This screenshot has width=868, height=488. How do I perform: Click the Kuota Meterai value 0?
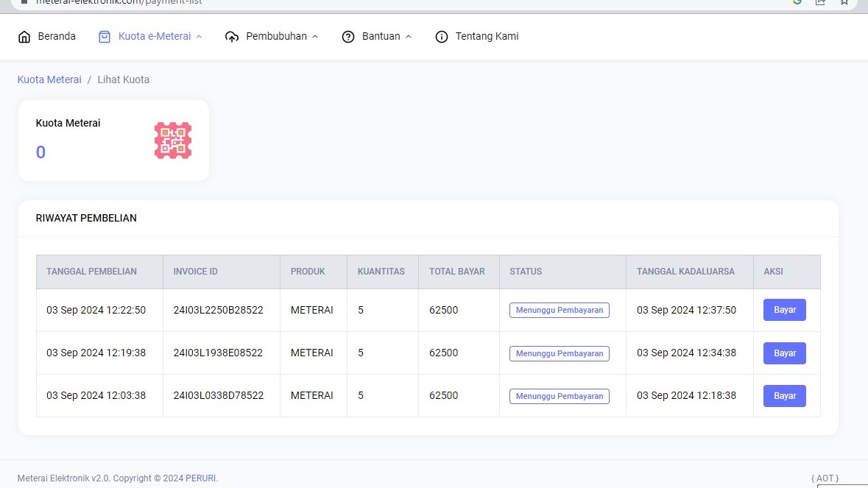tap(40, 152)
